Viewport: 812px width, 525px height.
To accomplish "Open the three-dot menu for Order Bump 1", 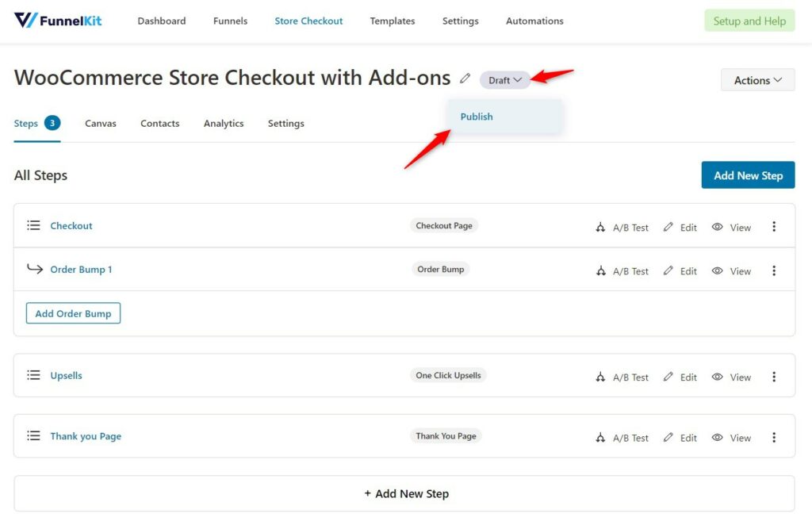I will click(x=774, y=270).
